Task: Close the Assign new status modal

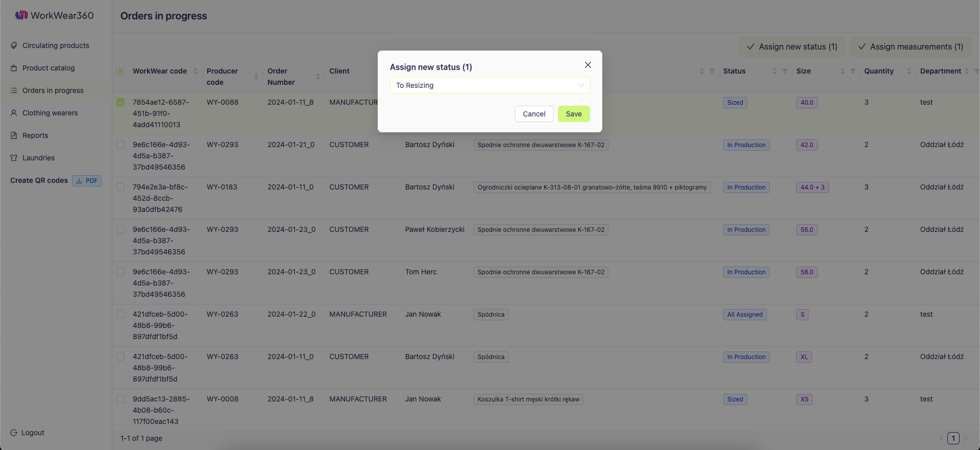Action: point(588,65)
